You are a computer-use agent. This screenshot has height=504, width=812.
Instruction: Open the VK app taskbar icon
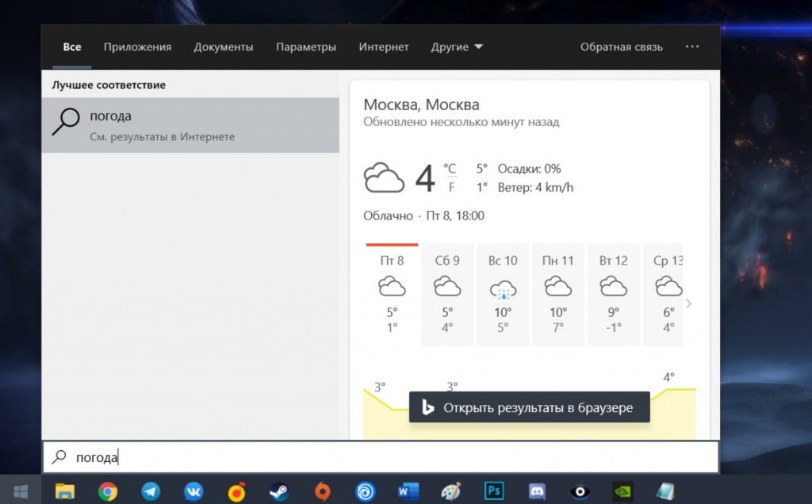click(193, 492)
